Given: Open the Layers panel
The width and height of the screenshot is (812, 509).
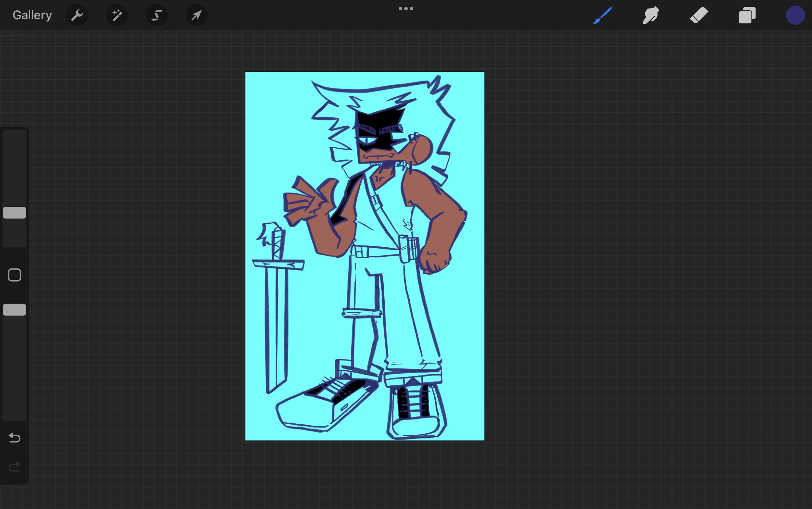Looking at the screenshot, I should pyautogui.click(x=747, y=15).
